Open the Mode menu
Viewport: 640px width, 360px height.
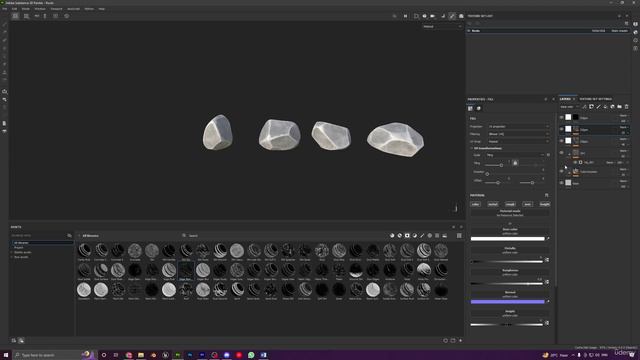pos(25,9)
